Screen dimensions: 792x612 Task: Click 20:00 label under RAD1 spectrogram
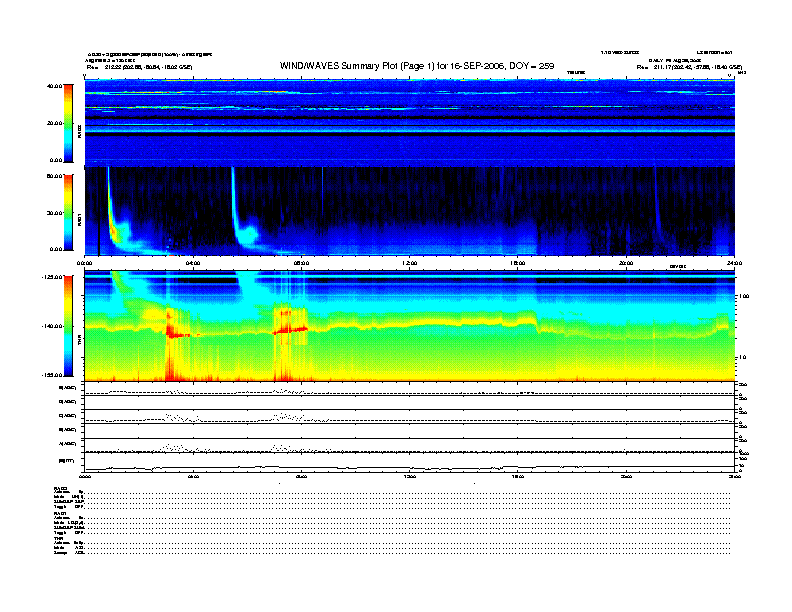pos(626,263)
